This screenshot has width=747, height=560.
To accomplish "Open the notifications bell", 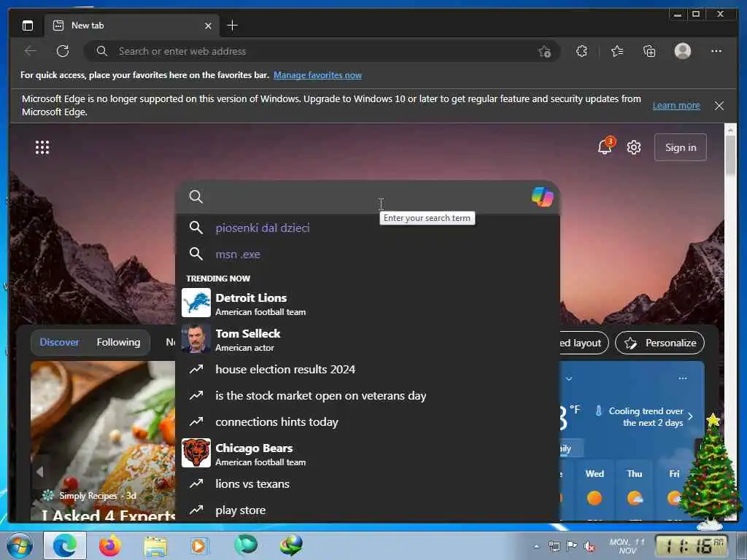I will click(605, 147).
